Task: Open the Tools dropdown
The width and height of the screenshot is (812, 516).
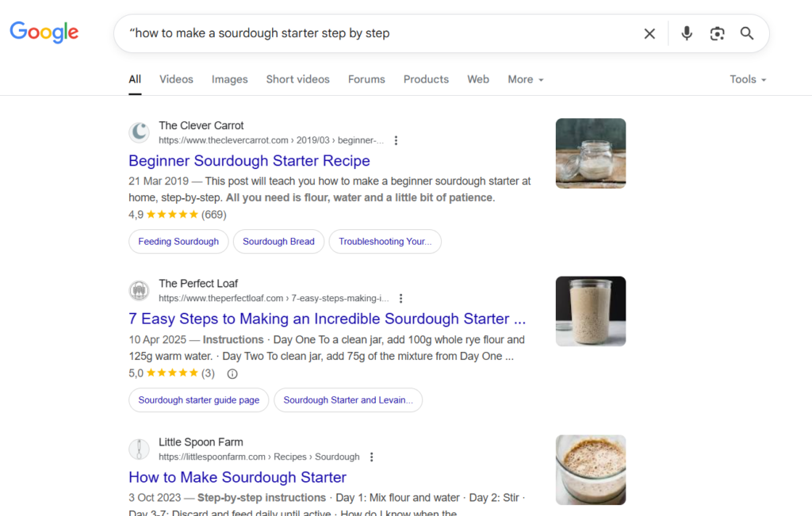Action: [x=748, y=79]
